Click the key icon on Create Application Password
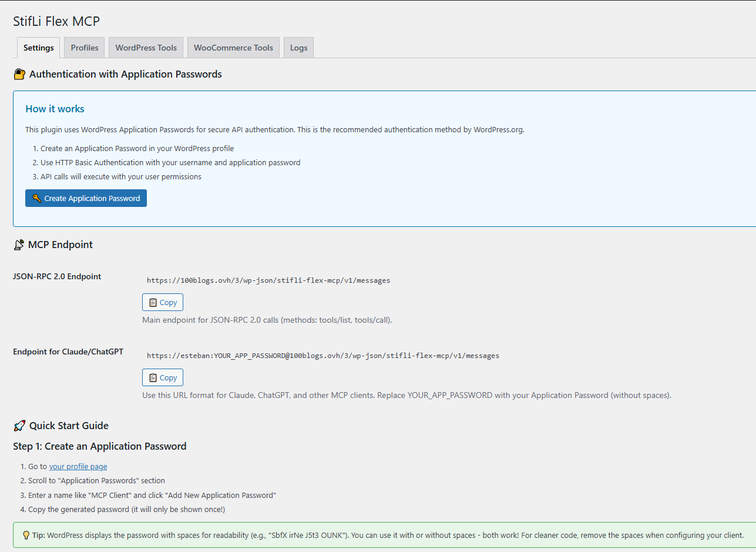This screenshot has height=552, width=756. 37,199
